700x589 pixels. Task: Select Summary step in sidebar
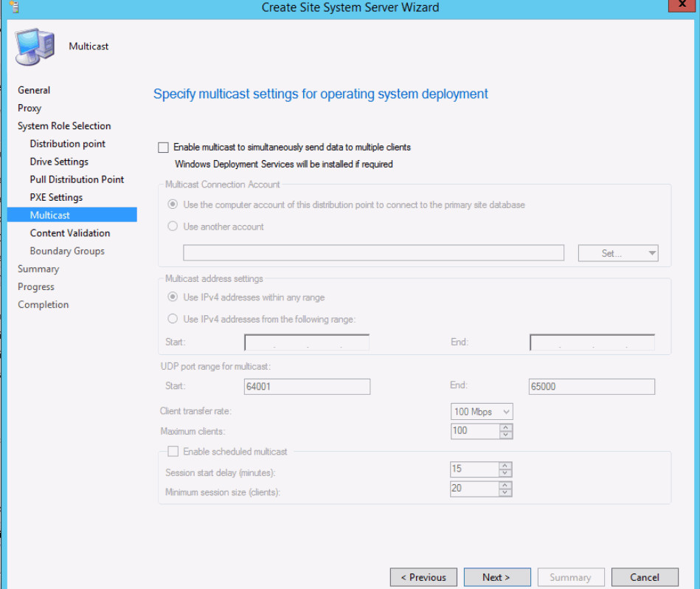click(x=38, y=269)
